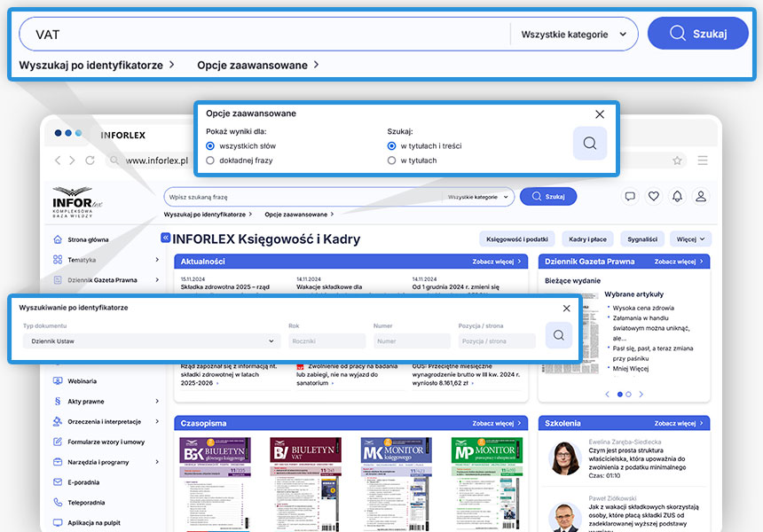Collapse sidebar with double-arrow icon
Screen dimensions: 763x532
(165, 239)
